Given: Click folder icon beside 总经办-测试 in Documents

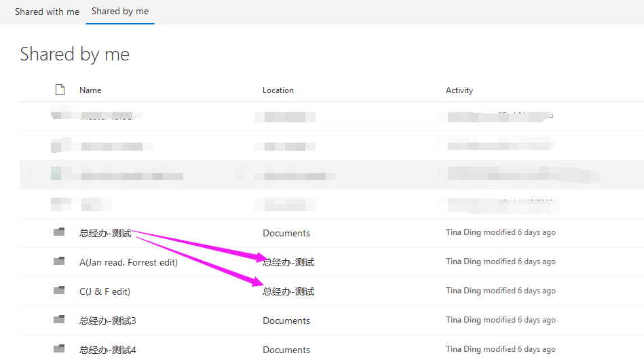Looking at the screenshot, I should (x=59, y=232).
